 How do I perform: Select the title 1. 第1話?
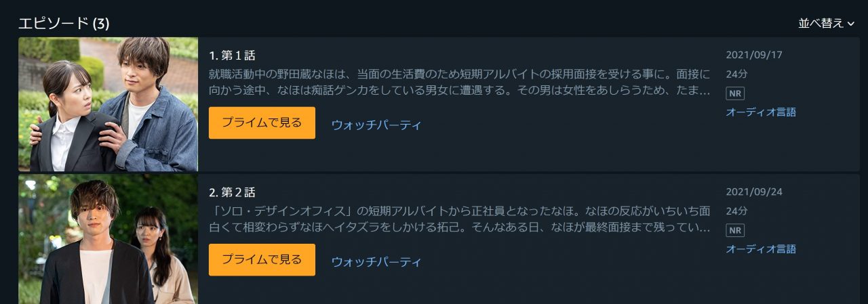(232, 56)
